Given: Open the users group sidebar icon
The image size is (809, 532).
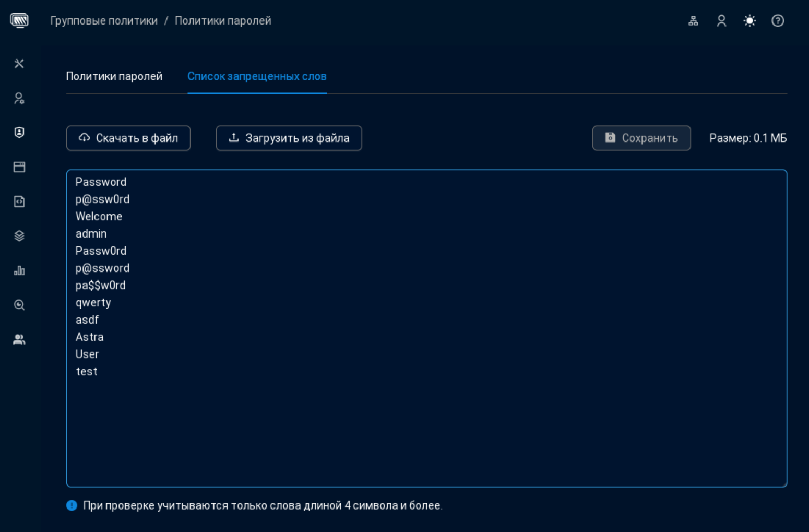Looking at the screenshot, I should coord(19,339).
